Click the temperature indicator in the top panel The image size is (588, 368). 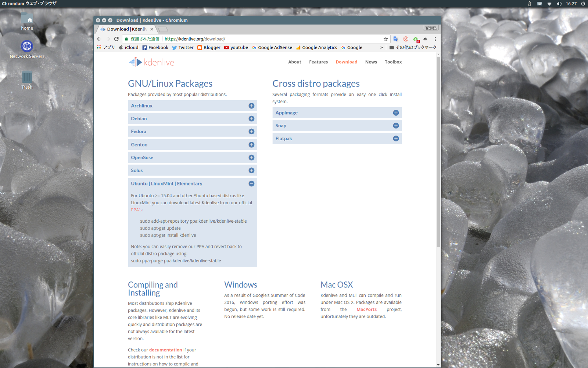tap(530, 4)
